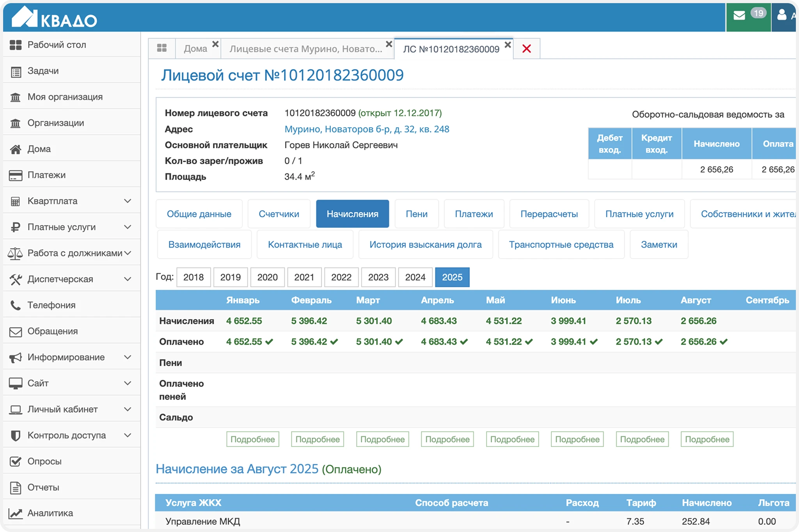Open Рабочий стол from the sidebar
Screen dimensions: 799x532
tap(57, 45)
